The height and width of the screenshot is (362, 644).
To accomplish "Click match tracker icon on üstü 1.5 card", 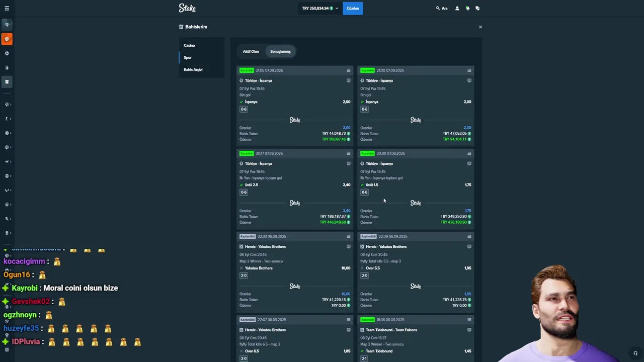I will [469, 163].
